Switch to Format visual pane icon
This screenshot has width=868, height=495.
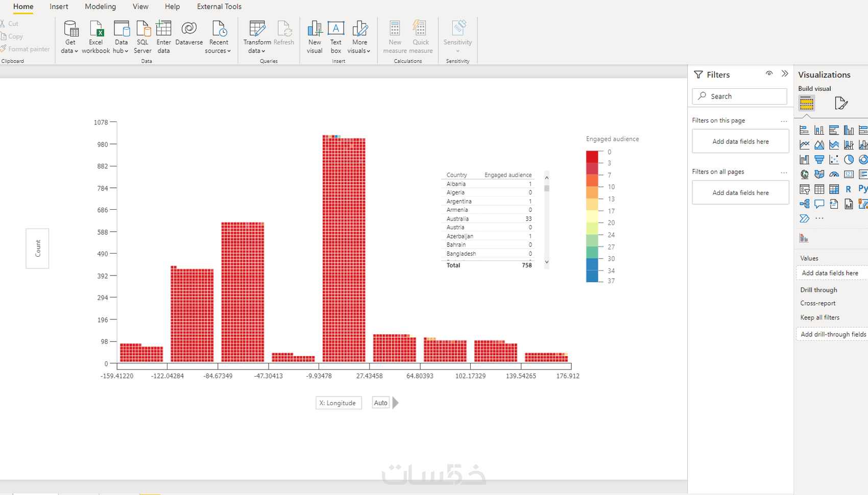[x=840, y=103]
